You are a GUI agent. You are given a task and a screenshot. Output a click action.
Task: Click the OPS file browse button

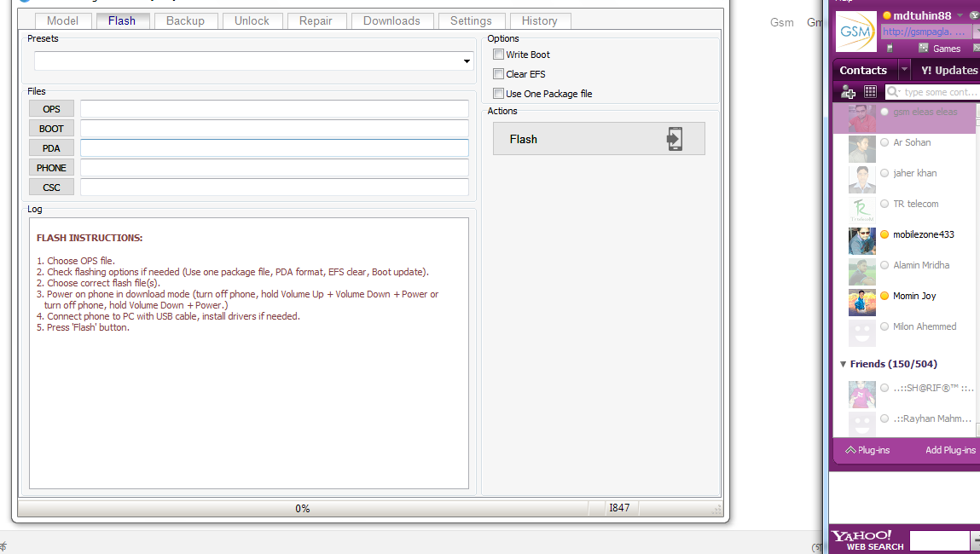click(x=51, y=109)
